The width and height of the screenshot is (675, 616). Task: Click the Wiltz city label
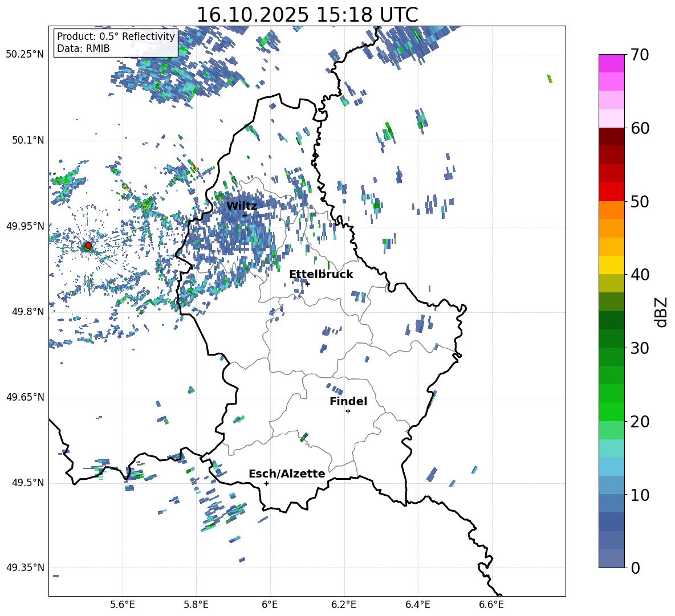pyautogui.click(x=242, y=206)
